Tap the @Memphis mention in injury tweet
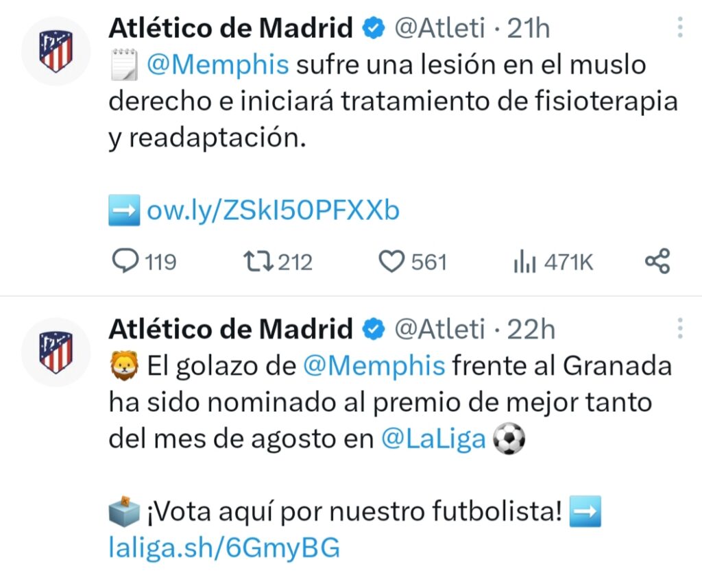702x588 pixels. pyautogui.click(x=218, y=65)
